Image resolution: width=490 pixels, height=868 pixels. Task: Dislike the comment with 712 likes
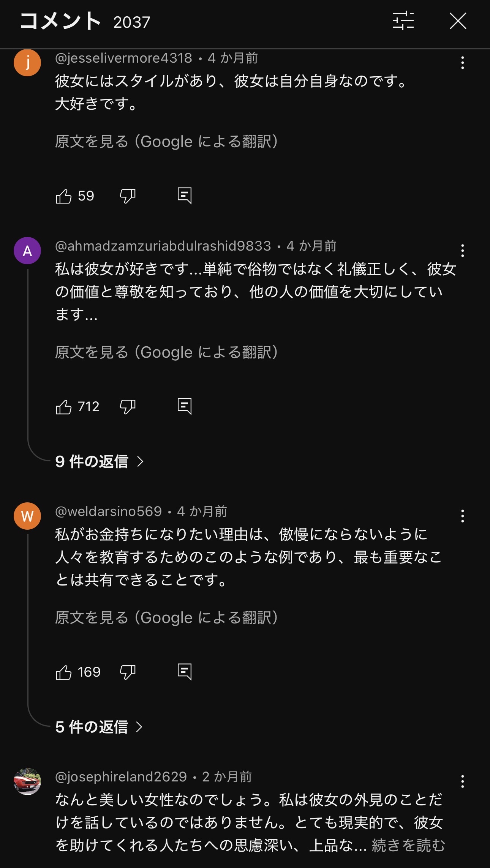tap(127, 407)
